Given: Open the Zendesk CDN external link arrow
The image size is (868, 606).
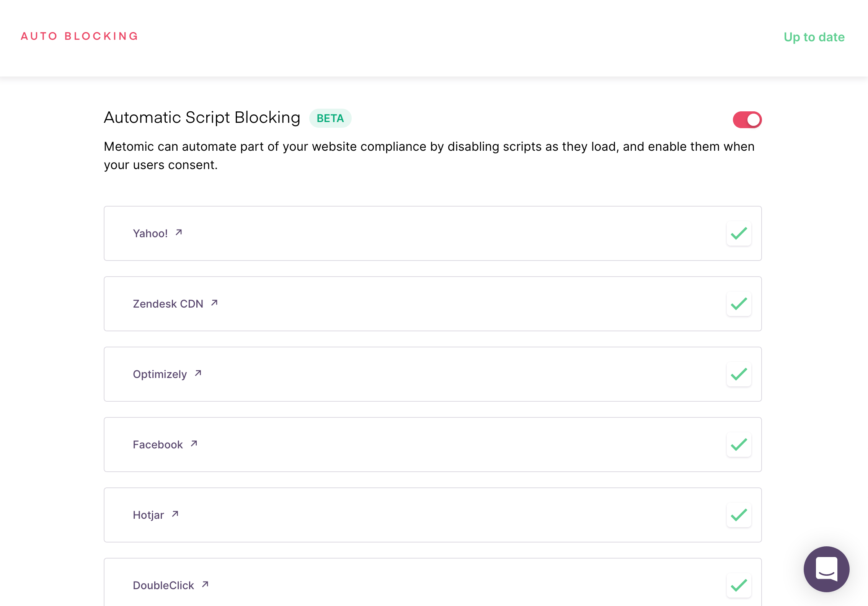Looking at the screenshot, I should [x=214, y=303].
